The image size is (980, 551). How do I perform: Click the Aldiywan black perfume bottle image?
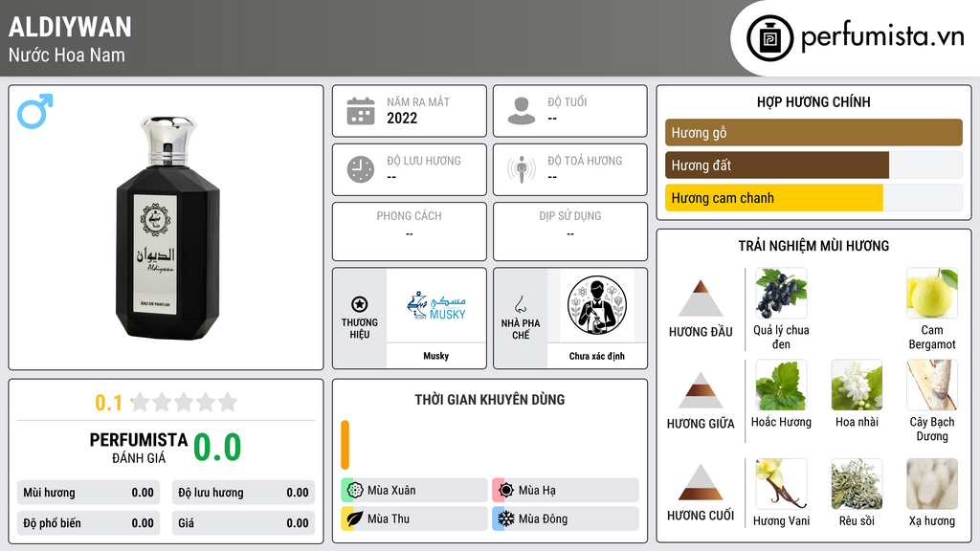(167, 228)
